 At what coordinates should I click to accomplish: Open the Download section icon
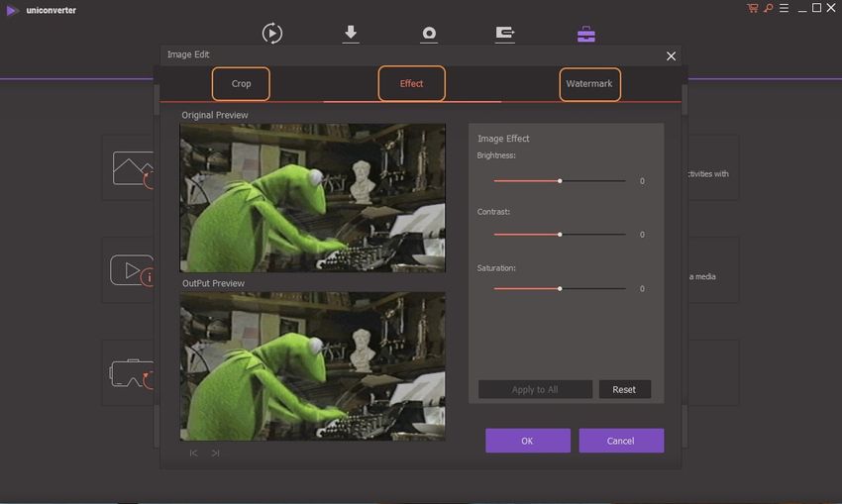[x=351, y=33]
